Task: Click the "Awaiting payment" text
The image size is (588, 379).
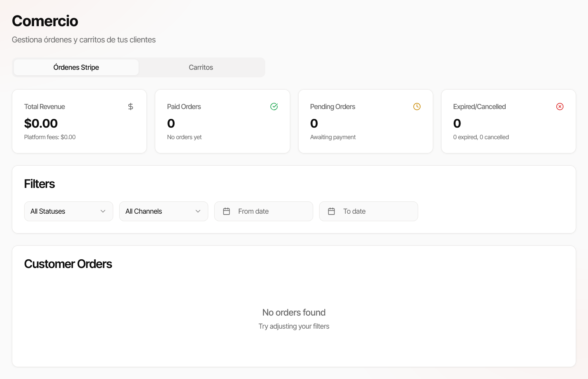Action: [x=333, y=137]
